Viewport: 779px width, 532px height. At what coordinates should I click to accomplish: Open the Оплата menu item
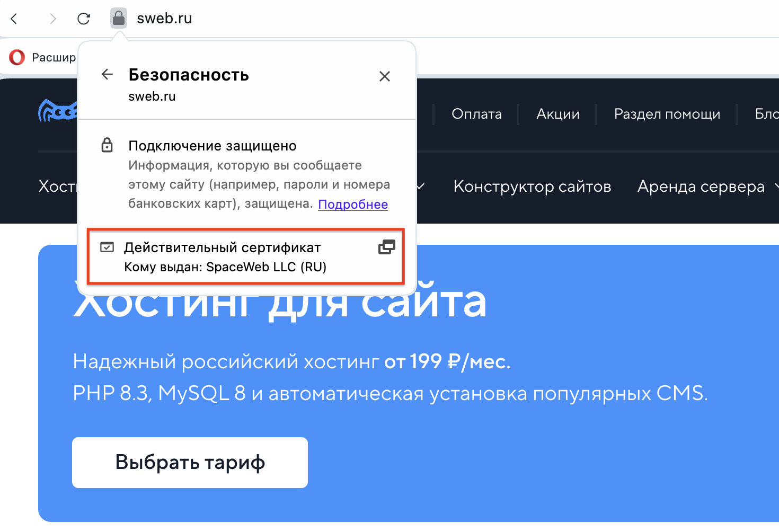pyautogui.click(x=476, y=114)
